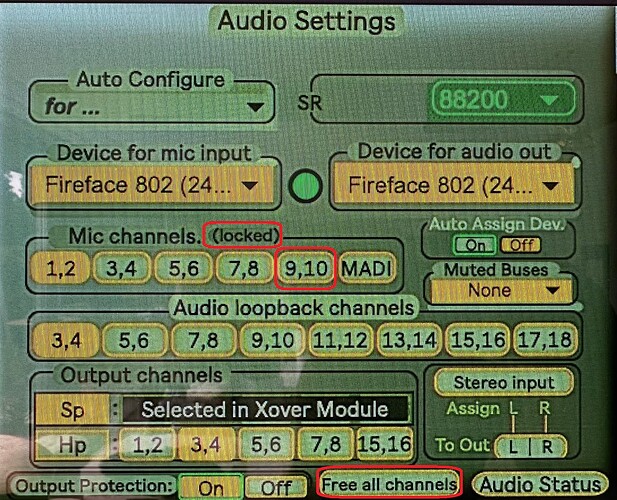Select audio loopback channels 13,14
The image size is (617, 500).
[409, 340]
